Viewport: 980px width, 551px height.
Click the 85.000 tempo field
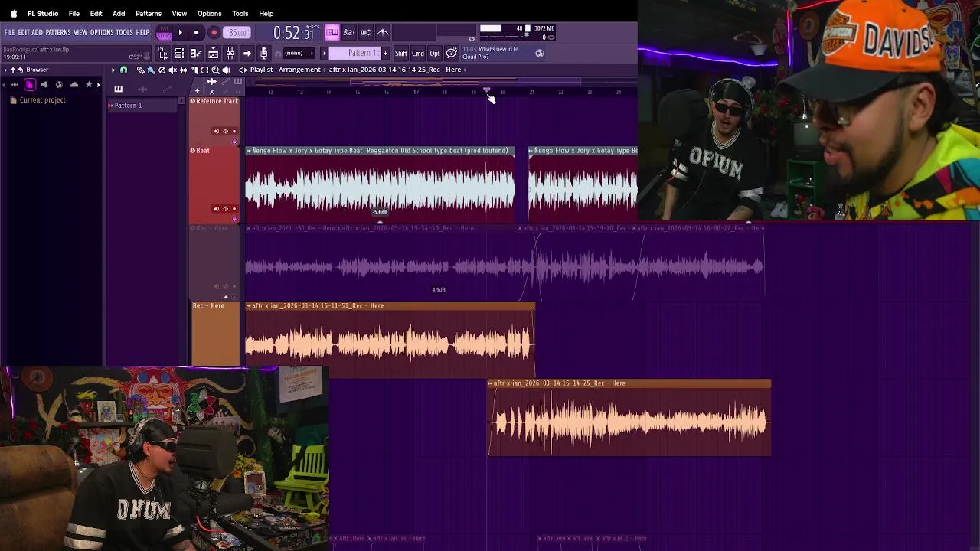tap(237, 32)
